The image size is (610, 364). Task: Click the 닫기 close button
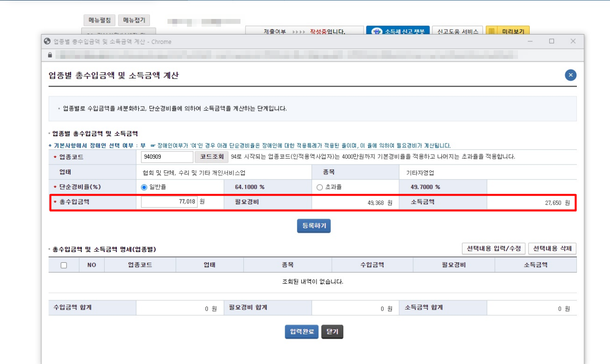332,332
